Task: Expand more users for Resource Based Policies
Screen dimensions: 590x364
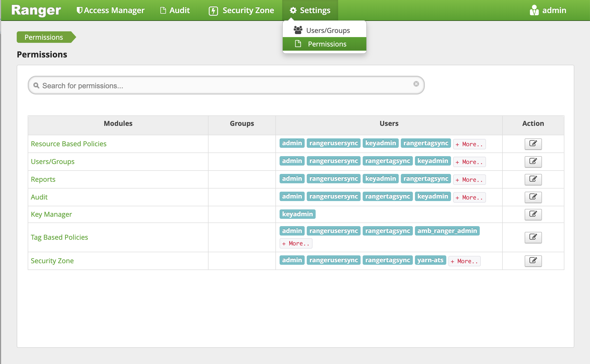Action: pyautogui.click(x=469, y=144)
